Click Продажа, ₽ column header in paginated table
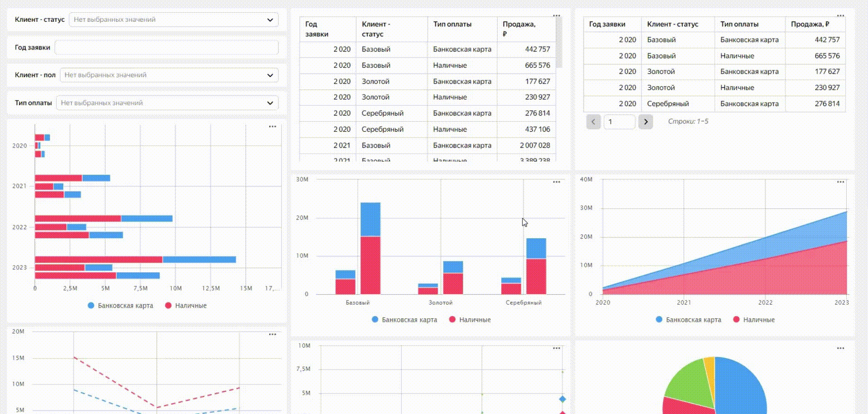This screenshot has height=414, width=868. pyautogui.click(x=810, y=25)
